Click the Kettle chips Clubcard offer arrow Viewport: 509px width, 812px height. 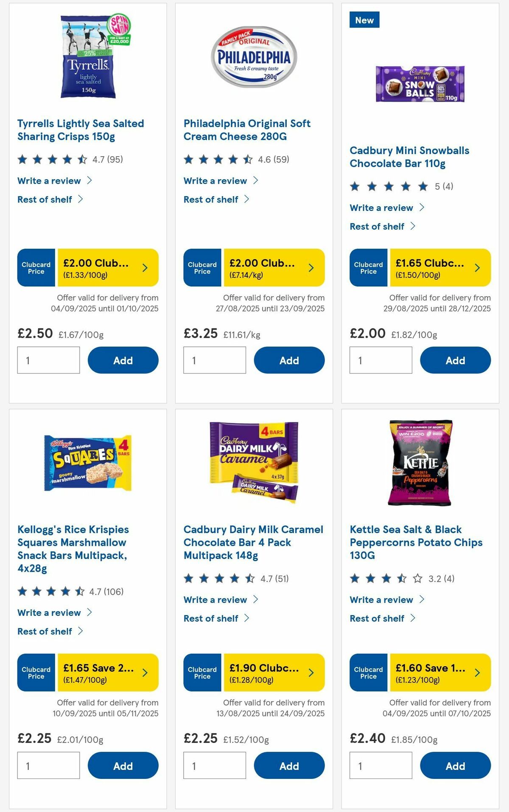(x=477, y=673)
